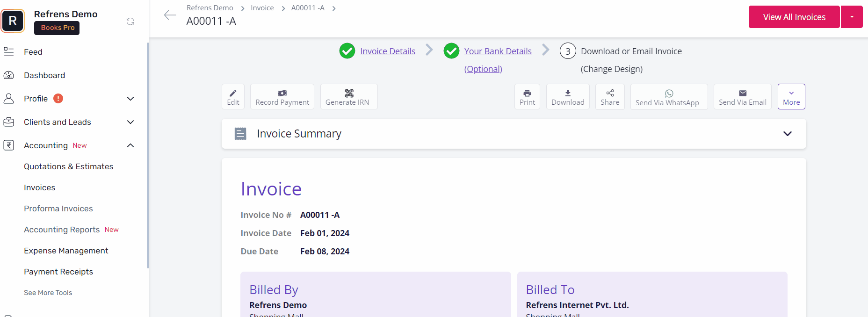Expand Clients and Leads chevron
The image size is (868, 317).
pyautogui.click(x=130, y=122)
